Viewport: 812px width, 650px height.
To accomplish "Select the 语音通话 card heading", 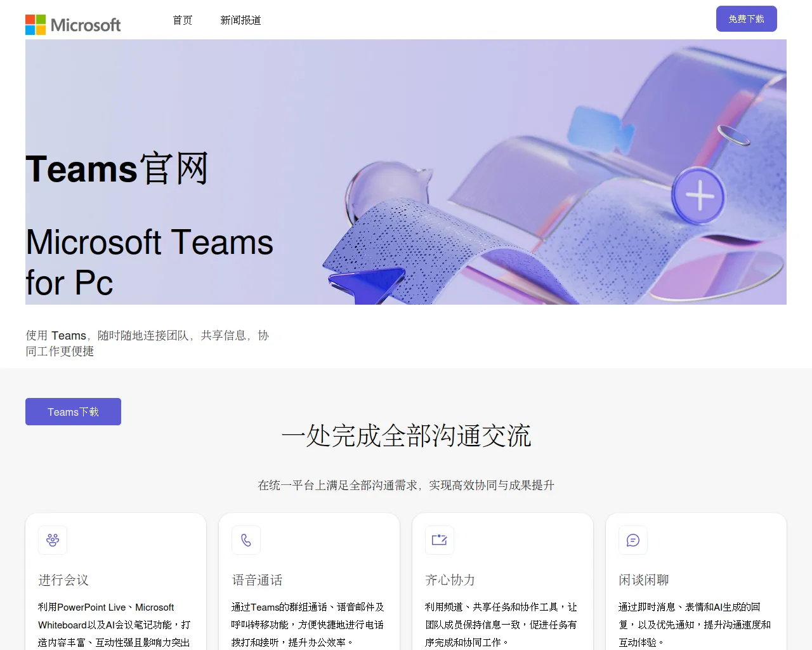I will (x=257, y=580).
